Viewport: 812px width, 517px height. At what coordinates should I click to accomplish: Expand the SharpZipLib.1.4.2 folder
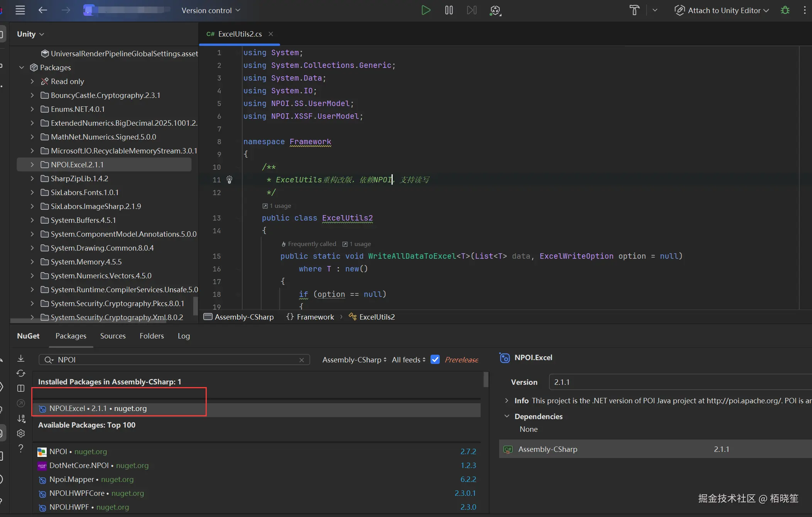(x=32, y=179)
